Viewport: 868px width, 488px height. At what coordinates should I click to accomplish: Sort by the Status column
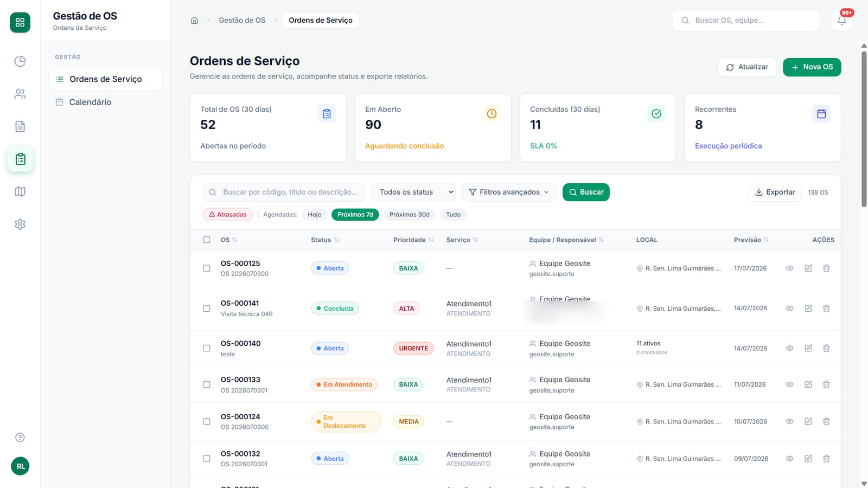tap(325, 240)
